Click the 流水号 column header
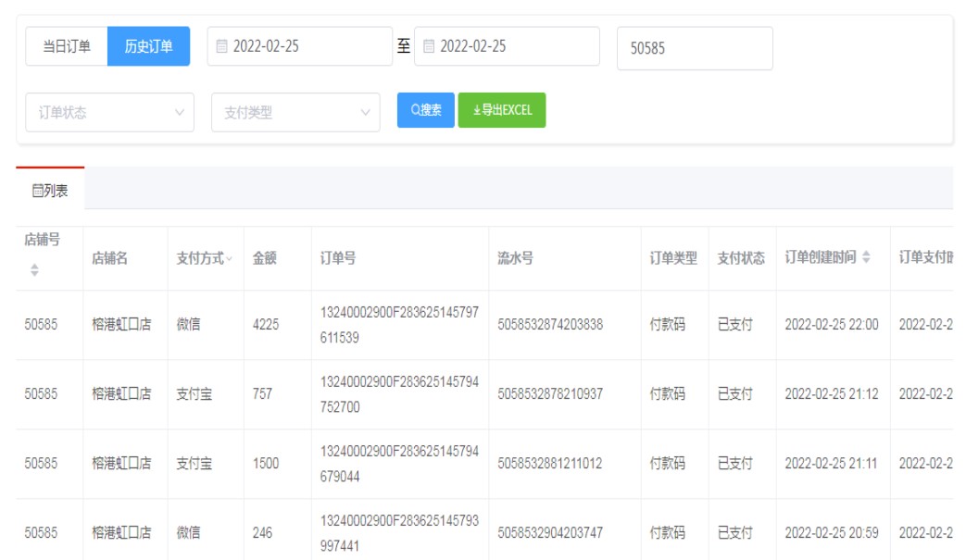The height and width of the screenshot is (560, 966). coord(515,259)
